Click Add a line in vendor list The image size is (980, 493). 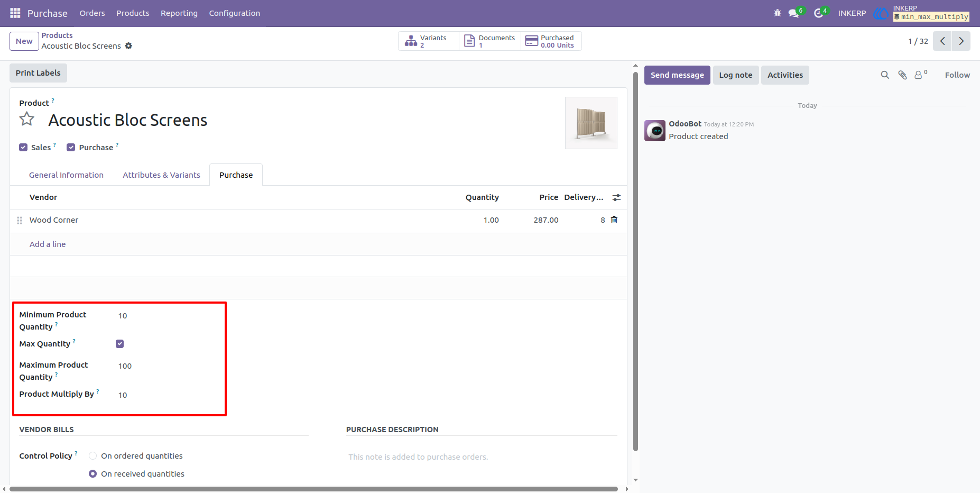(x=48, y=244)
